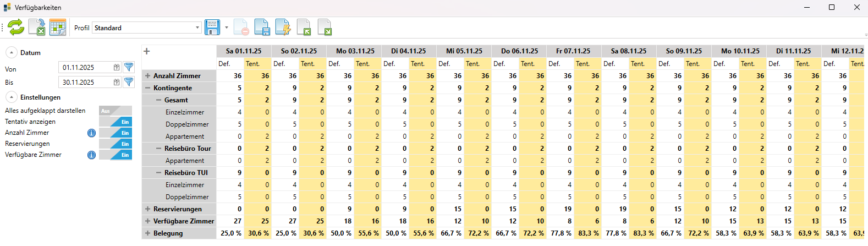Click the delete profile icon with red minus
Screen dimensions: 868x246
[241, 27]
